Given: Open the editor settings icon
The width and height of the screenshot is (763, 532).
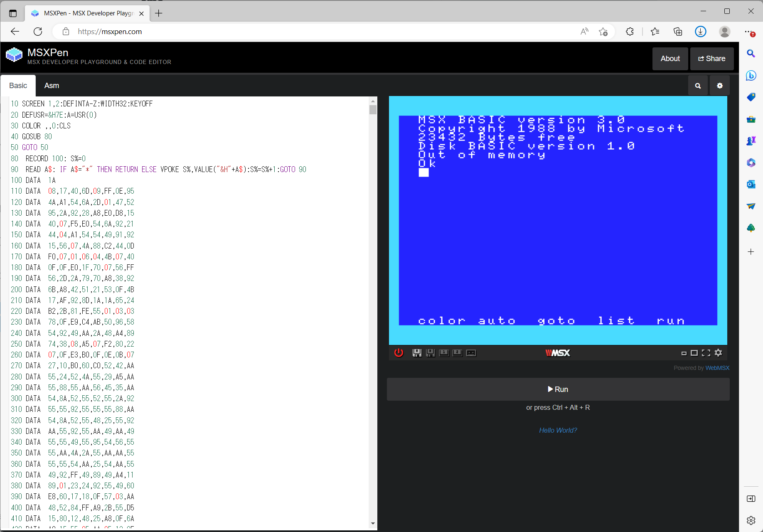Looking at the screenshot, I should click(719, 85).
